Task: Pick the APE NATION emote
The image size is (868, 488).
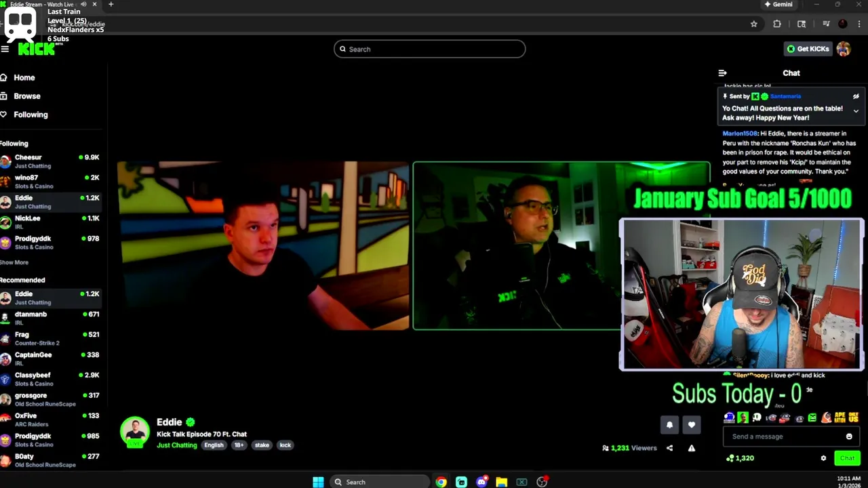Action: pyautogui.click(x=840, y=418)
